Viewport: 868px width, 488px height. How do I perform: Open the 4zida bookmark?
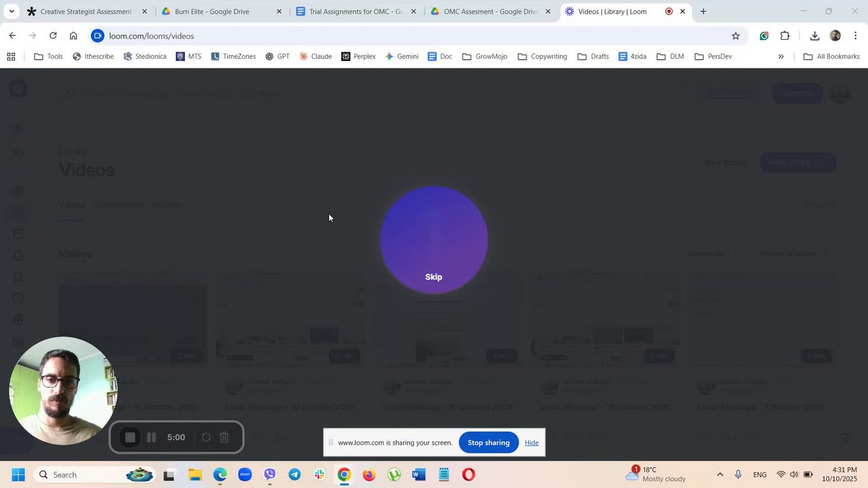click(x=633, y=56)
